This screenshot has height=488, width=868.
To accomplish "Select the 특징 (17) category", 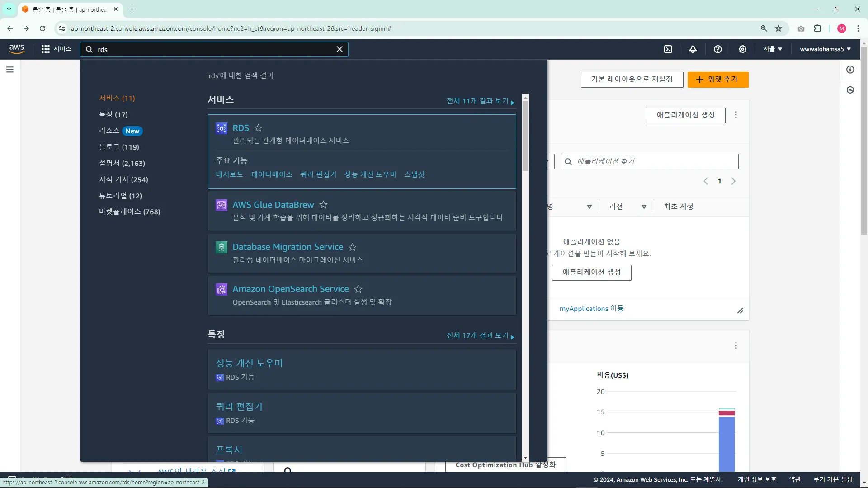I will pyautogui.click(x=113, y=114).
